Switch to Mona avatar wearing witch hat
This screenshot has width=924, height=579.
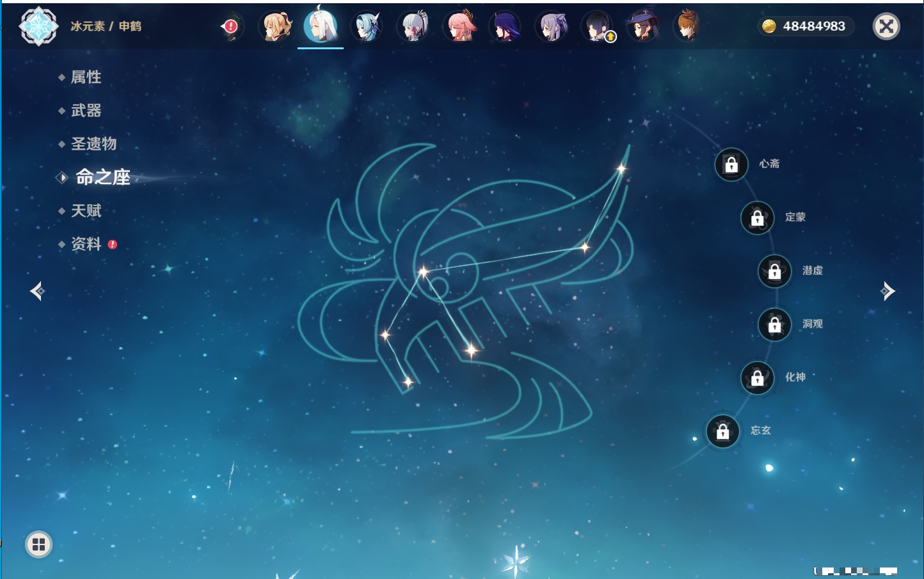(644, 27)
